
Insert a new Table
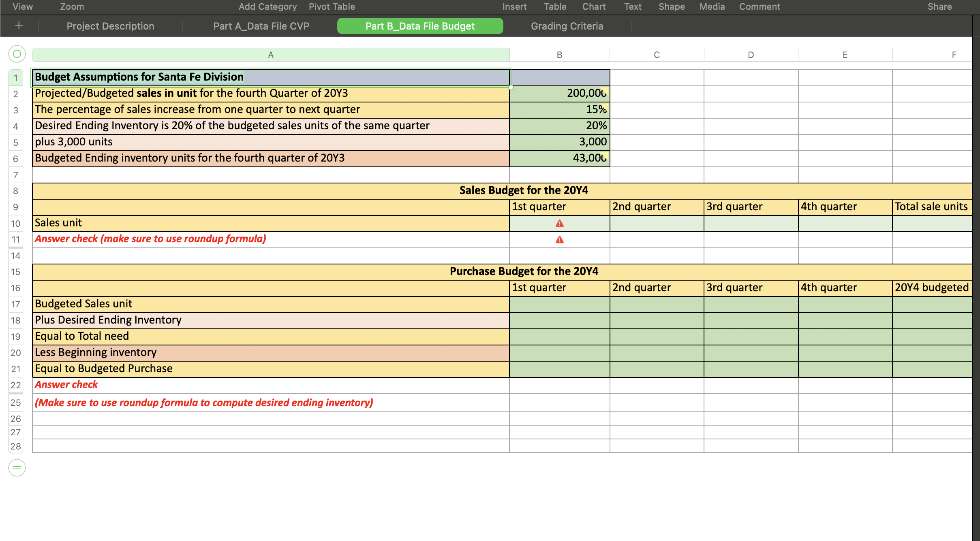pos(555,6)
